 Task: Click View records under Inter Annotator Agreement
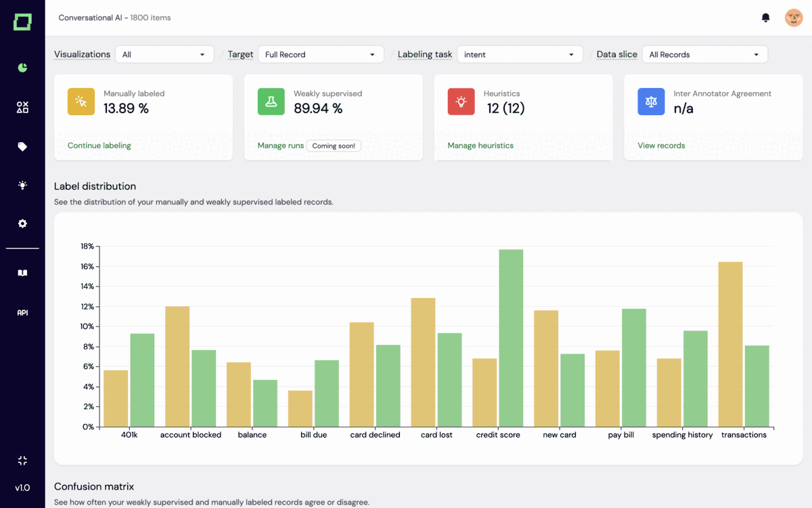coord(661,146)
